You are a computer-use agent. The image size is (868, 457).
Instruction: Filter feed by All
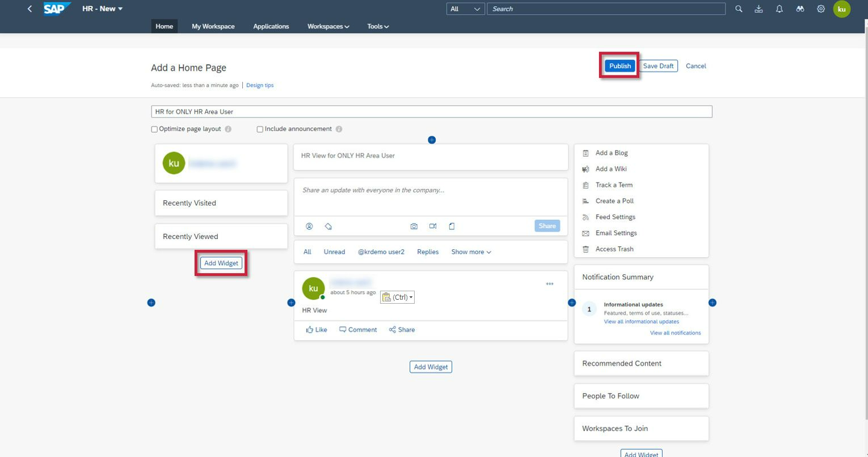307,251
